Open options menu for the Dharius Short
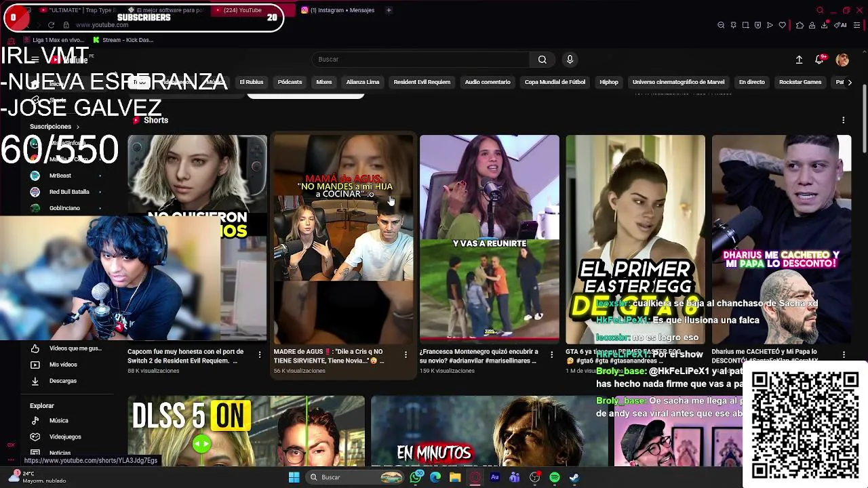Viewport: 868px width, 488px height. [x=844, y=354]
